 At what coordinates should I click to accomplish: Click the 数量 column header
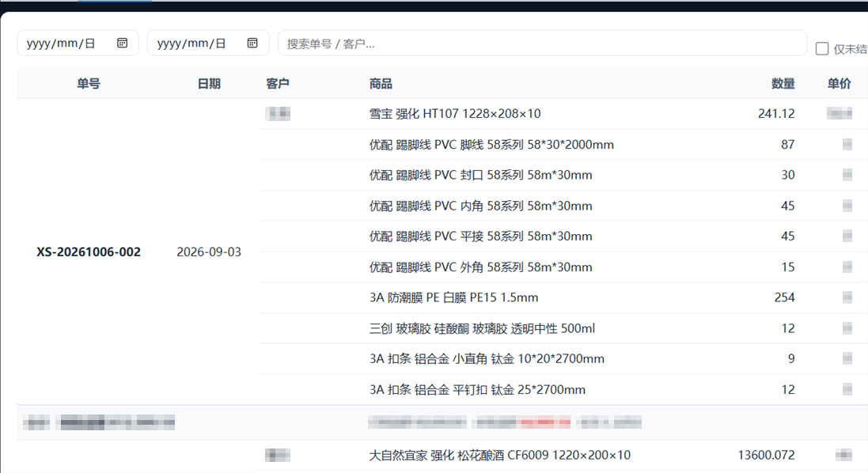783,84
